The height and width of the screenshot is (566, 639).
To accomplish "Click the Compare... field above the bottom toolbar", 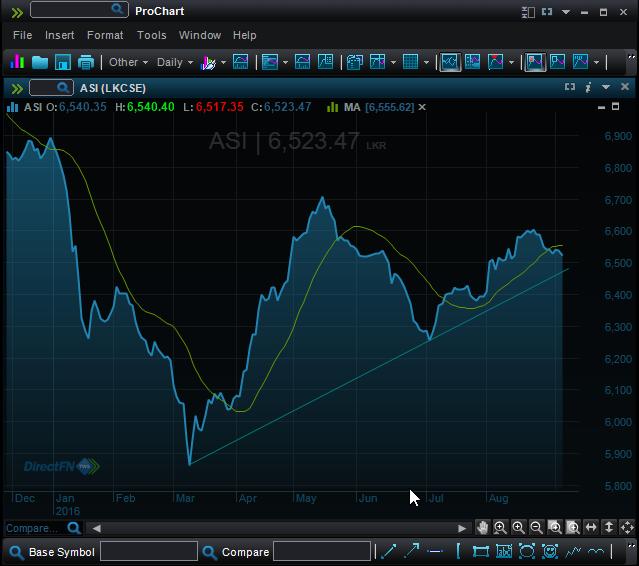I will [x=43, y=528].
